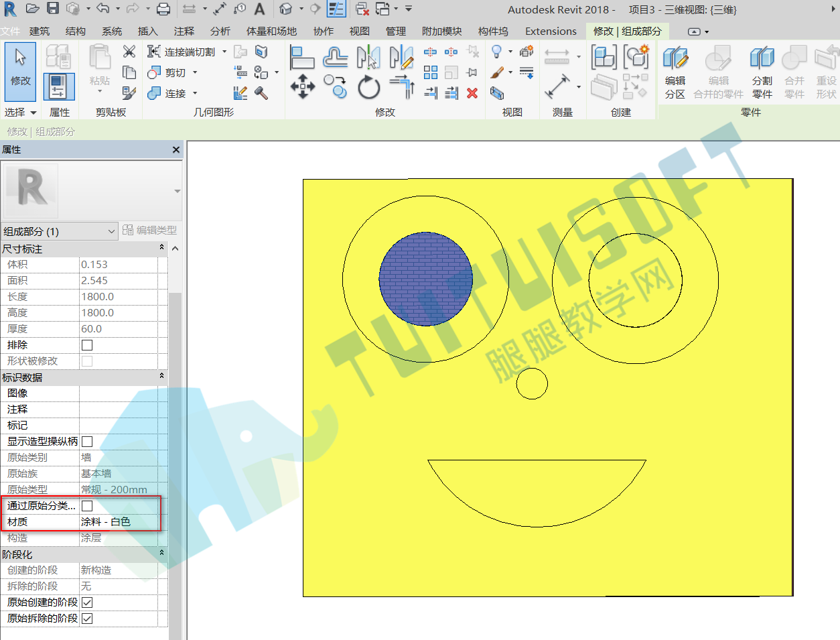Click the Align tool in 修改 panel

point(302,58)
